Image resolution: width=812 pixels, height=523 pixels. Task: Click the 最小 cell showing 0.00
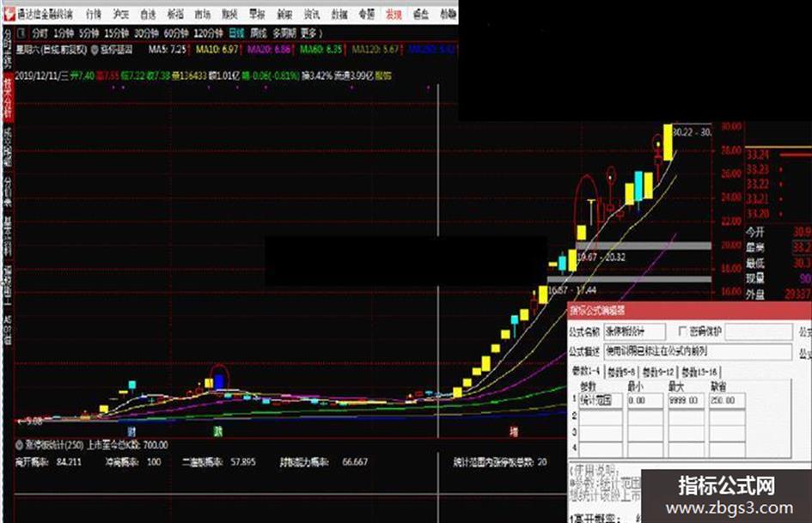click(645, 400)
